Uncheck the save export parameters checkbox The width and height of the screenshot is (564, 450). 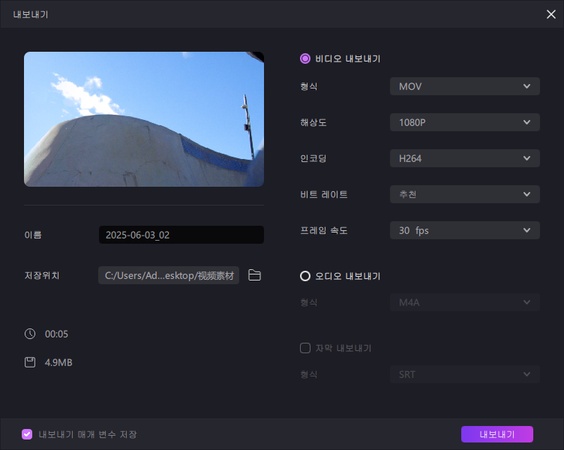click(27, 434)
